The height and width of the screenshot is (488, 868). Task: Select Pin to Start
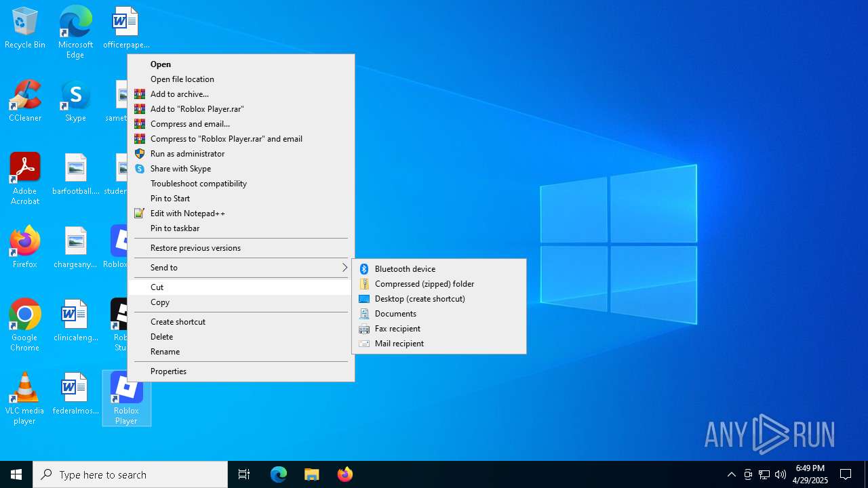pyautogui.click(x=241, y=199)
